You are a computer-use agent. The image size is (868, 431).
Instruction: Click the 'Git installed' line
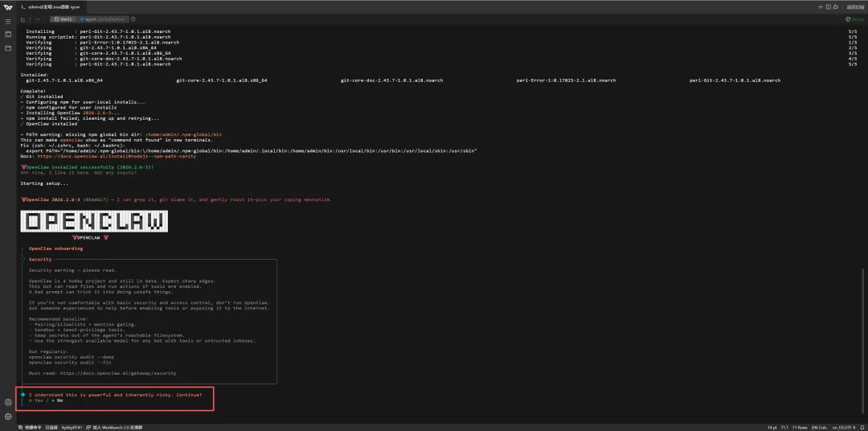coord(42,96)
